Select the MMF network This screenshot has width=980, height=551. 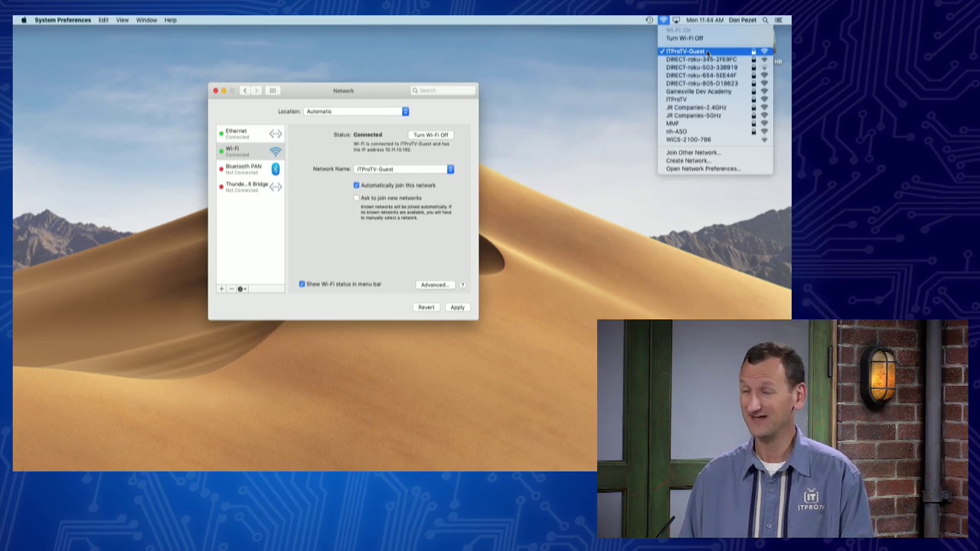point(715,124)
